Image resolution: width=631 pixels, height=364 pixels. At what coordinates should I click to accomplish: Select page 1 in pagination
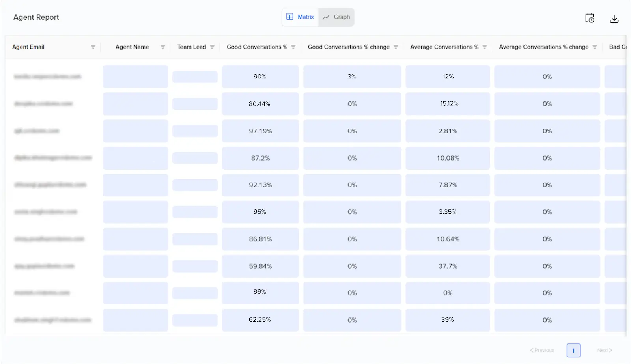(x=573, y=350)
